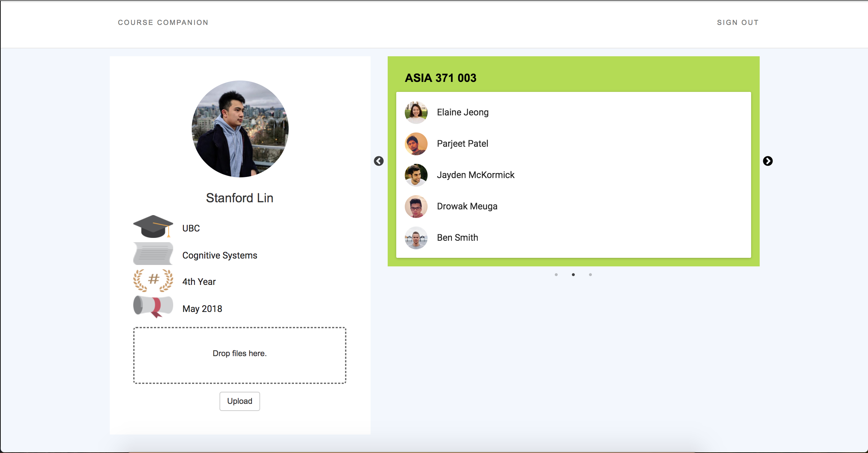This screenshot has width=868, height=453.
Task: Open Drowak Meuga's profile name
Action: 467,206
